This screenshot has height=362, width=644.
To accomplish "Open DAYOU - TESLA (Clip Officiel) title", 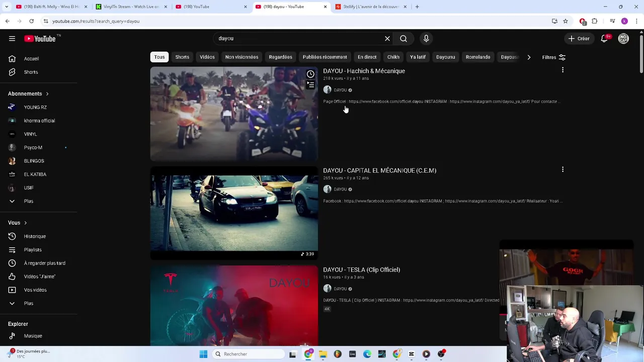I will tap(361, 270).
